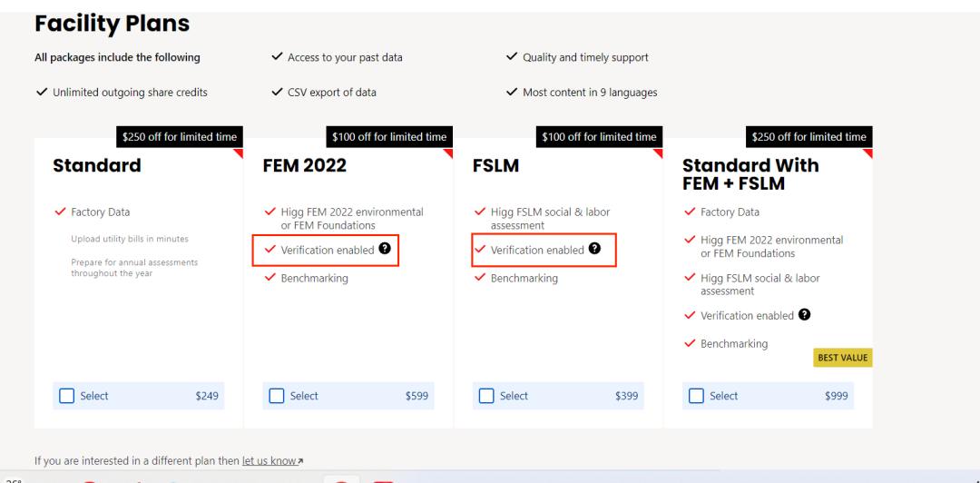Click the 'Higg FSLM social & labor assessment' text in FSLM

[550, 219]
